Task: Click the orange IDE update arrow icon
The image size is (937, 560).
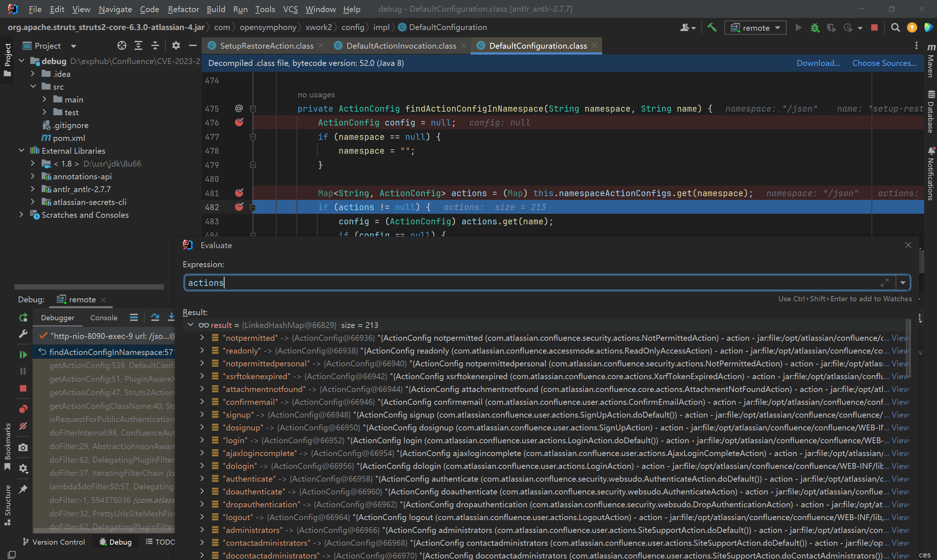Action: [x=912, y=27]
